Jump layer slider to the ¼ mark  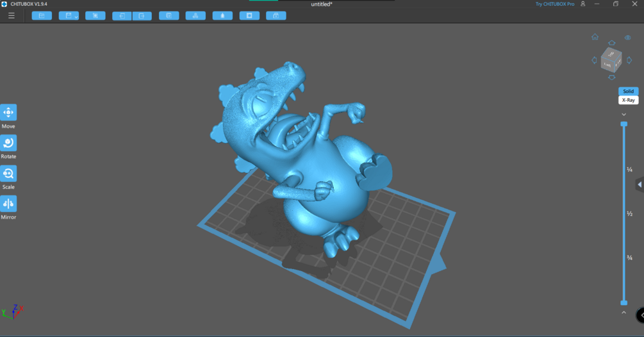click(x=630, y=169)
